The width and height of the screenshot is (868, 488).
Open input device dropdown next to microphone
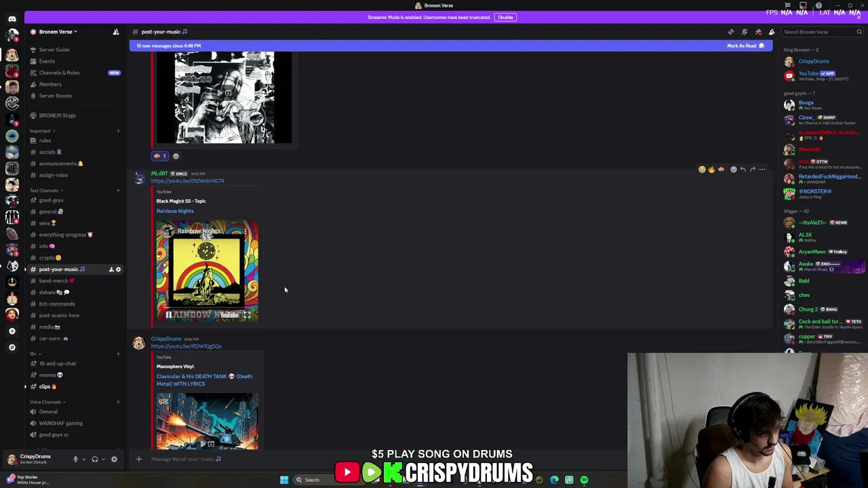click(x=83, y=459)
